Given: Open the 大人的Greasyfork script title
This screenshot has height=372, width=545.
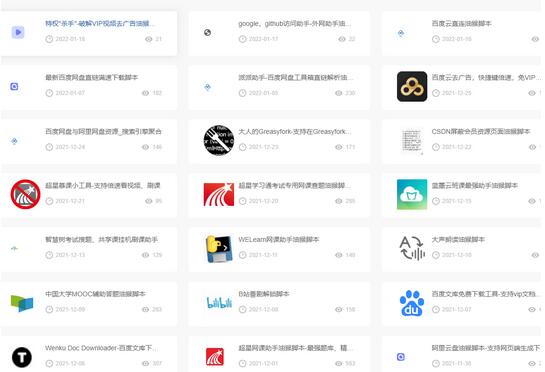Looking at the screenshot, I should (x=295, y=131).
